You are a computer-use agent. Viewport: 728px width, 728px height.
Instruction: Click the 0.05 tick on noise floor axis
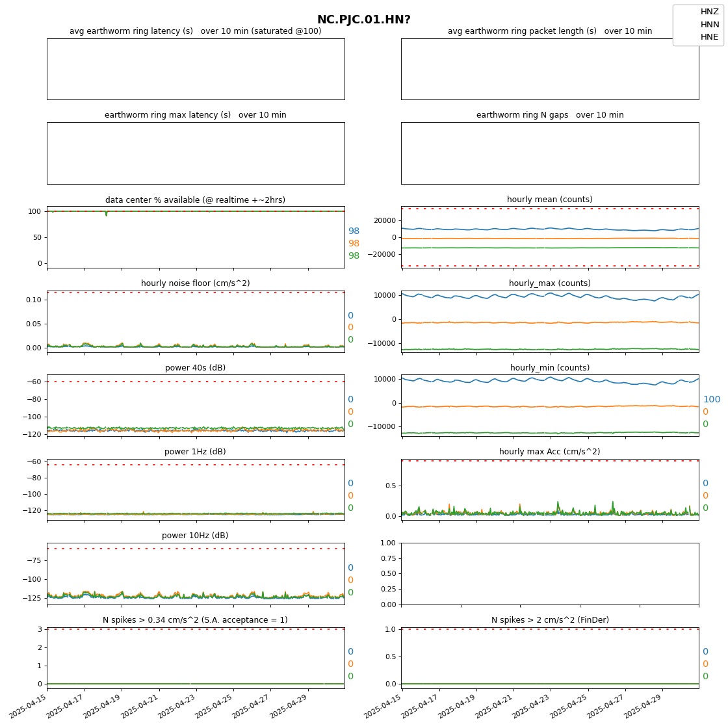tap(34, 324)
